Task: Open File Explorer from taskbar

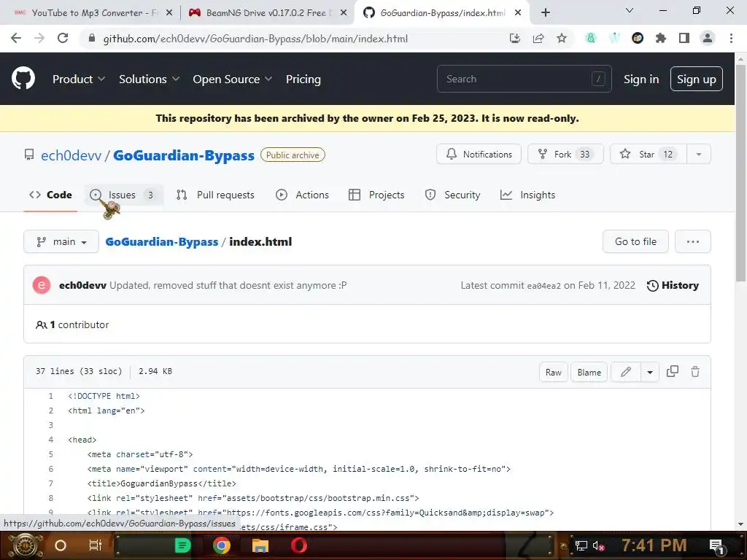Action: (260, 545)
